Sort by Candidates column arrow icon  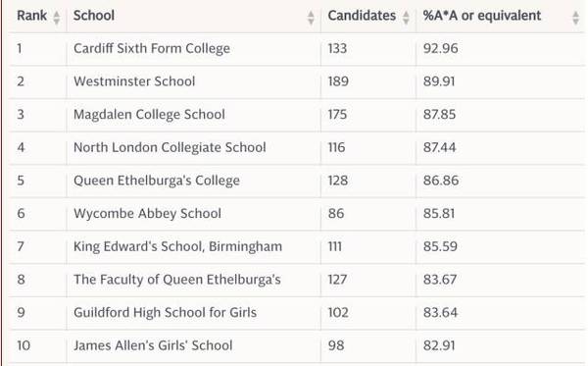coord(406,18)
